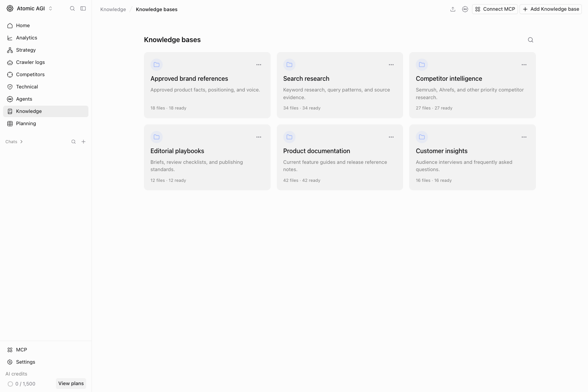Open Analytics in the sidebar
Screen dimensions: 588x392
(x=46, y=38)
